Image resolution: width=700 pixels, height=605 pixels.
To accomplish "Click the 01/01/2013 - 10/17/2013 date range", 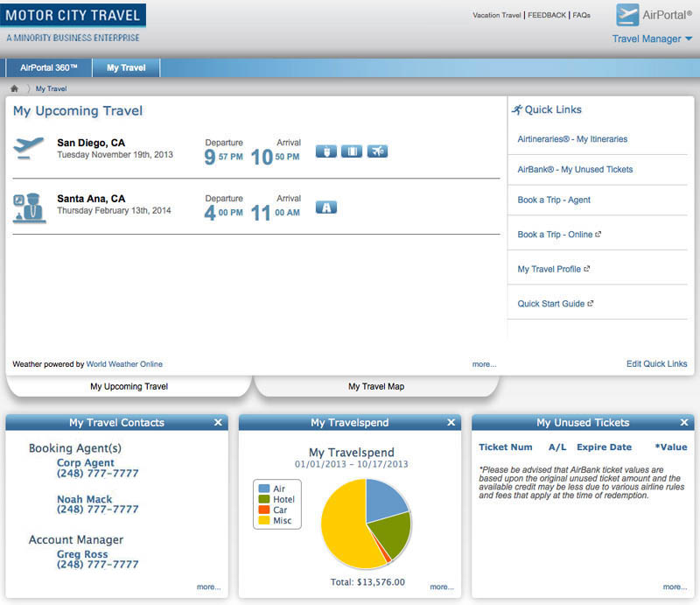I will pos(352,464).
